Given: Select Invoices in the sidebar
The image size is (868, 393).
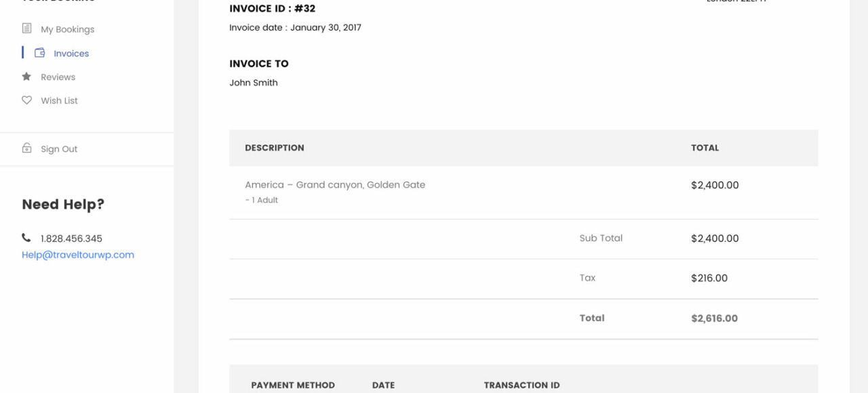Looking at the screenshot, I should pyautogui.click(x=71, y=54).
